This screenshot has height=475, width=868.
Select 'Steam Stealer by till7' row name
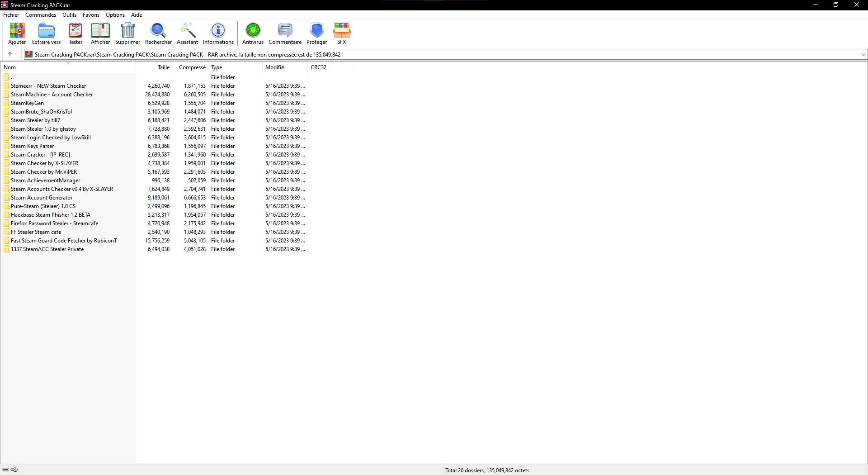[x=35, y=120]
